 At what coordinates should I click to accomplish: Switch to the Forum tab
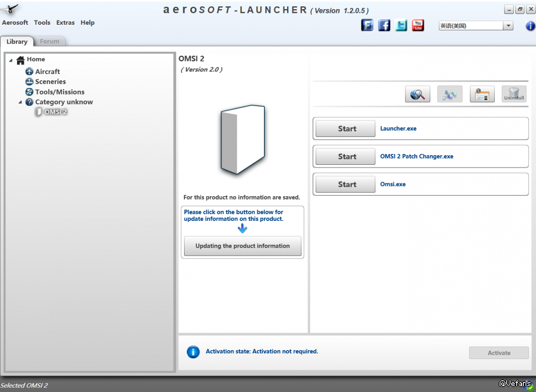coord(50,41)
